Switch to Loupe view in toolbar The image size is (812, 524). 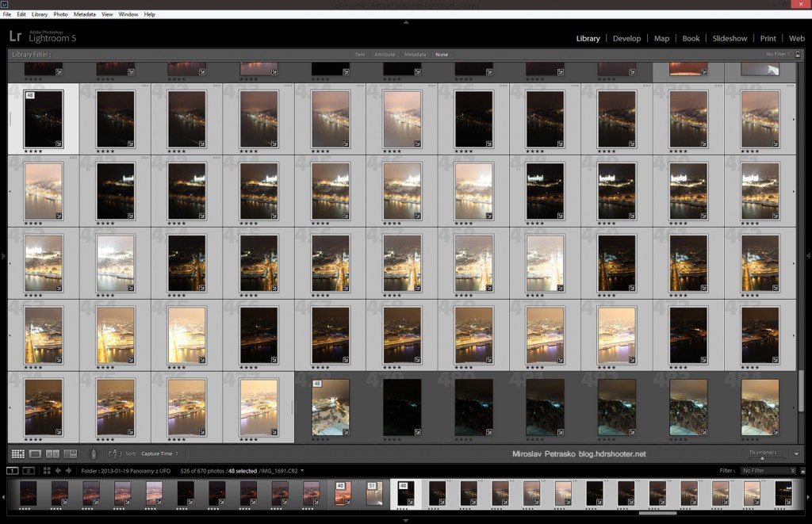[x=35, y=453]
